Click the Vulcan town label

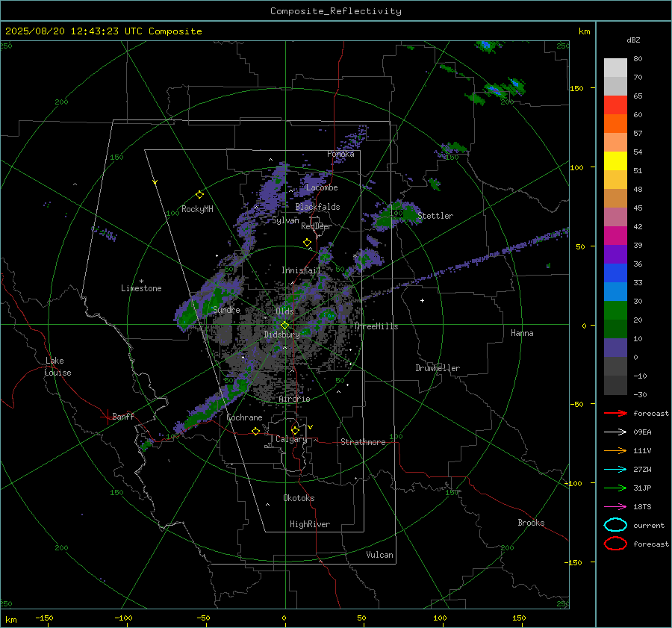click(x=379, y=555)
